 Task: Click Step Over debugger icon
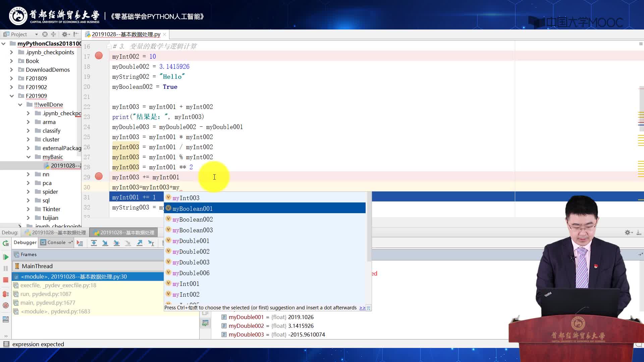[94, 243]
